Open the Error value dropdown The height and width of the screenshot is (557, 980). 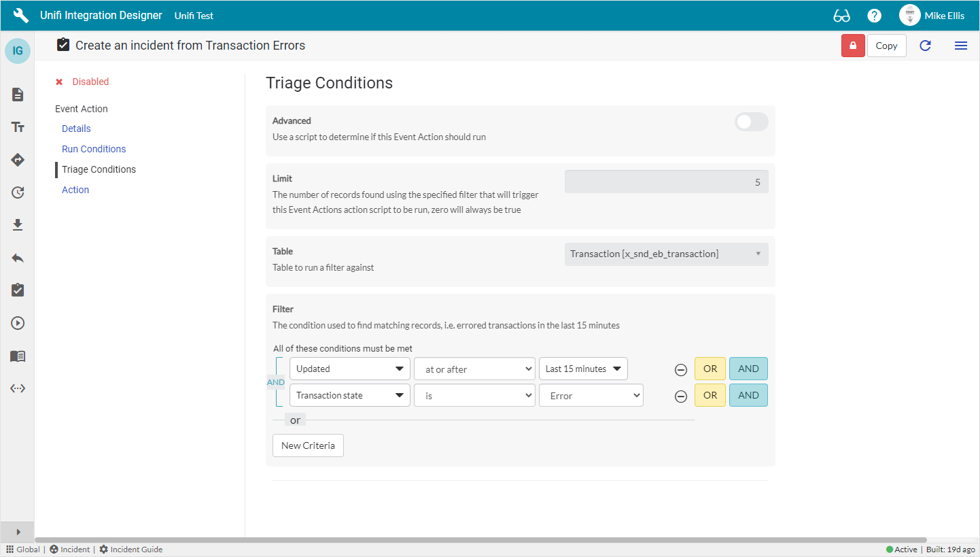click(591, 396)
